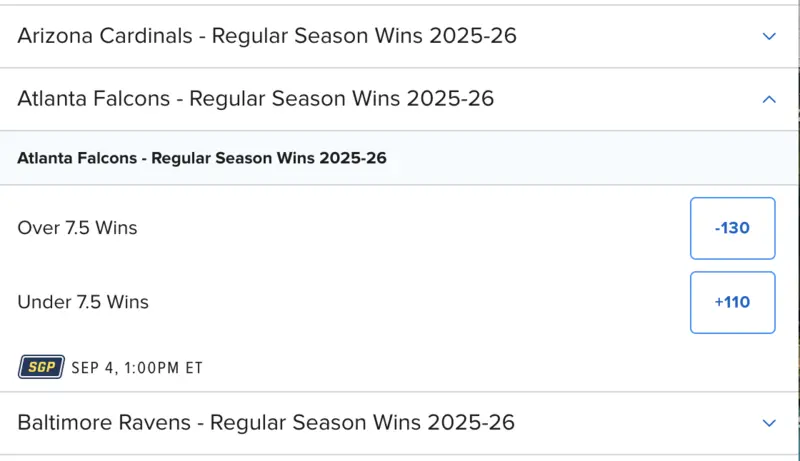This screenshot has height=461, width=800.
Task: Click the 'Wins' word in Under line
Action: (x=127, y=302)
